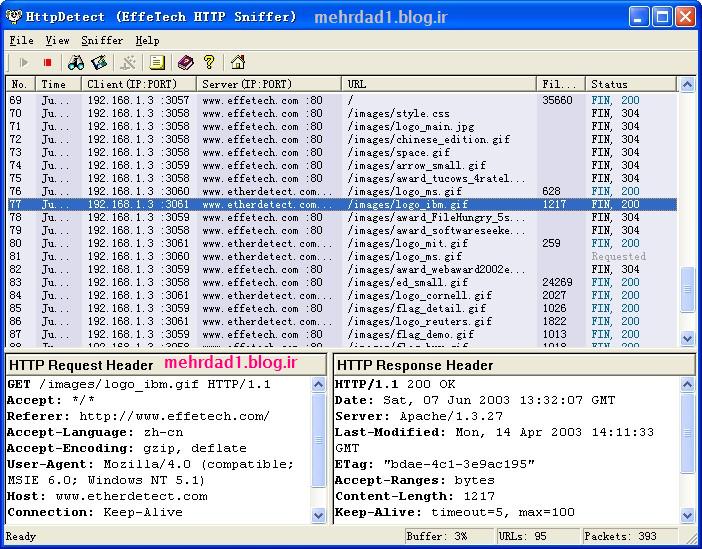Image resolution: width=702 pixels, height=549 pixels.
Task: Sort by Client (IP:PORT) column header
Action: pos(139,84)
